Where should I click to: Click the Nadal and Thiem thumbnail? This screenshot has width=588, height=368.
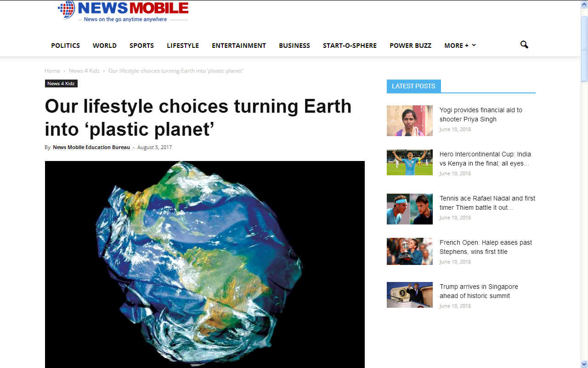click(410, 209)
